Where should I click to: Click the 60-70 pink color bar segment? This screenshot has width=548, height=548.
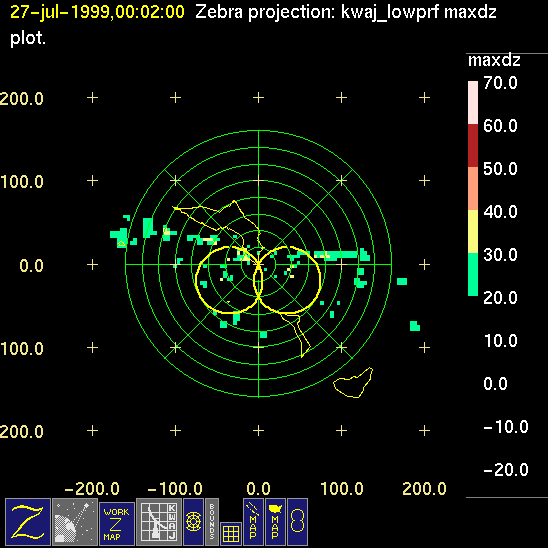pos(473,102)
